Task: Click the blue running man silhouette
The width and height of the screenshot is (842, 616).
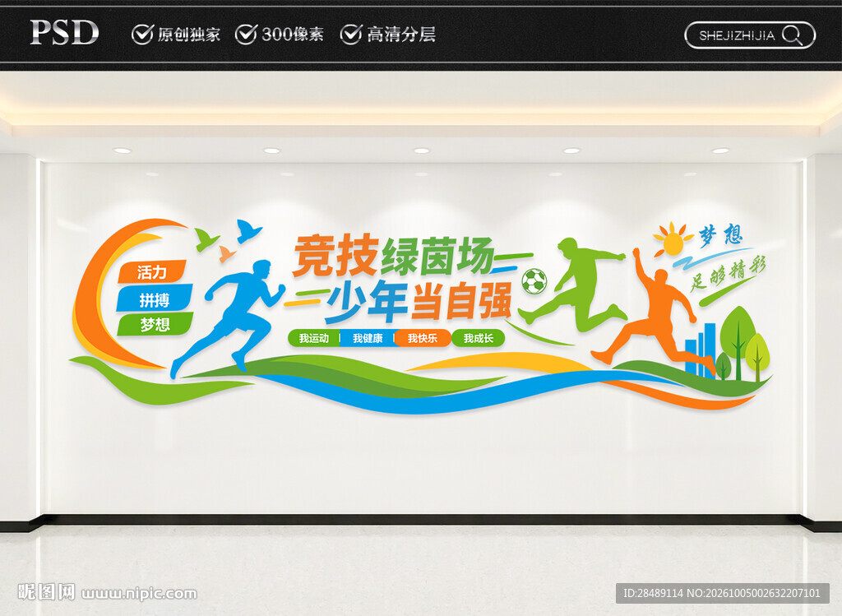Action: pyautogui.click(x=228, y=319)
